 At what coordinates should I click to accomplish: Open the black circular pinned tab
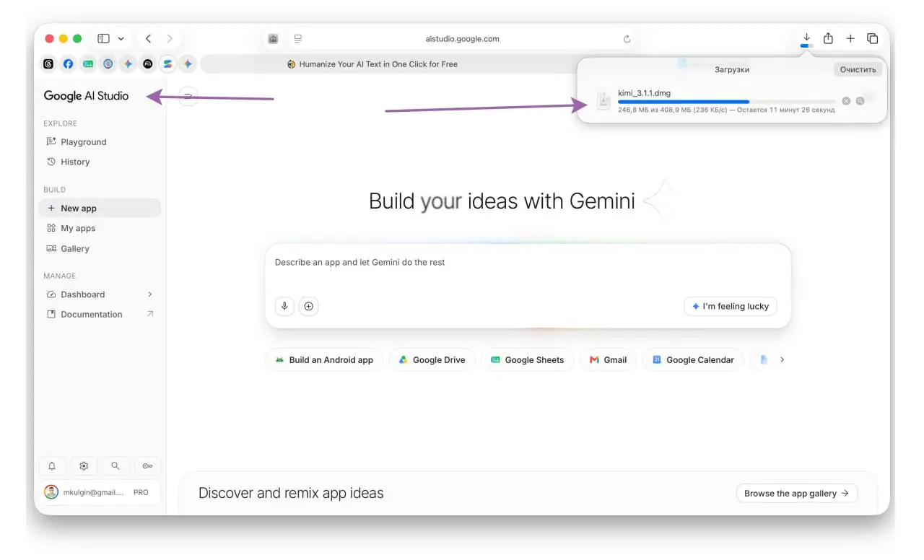pos(148,64)
